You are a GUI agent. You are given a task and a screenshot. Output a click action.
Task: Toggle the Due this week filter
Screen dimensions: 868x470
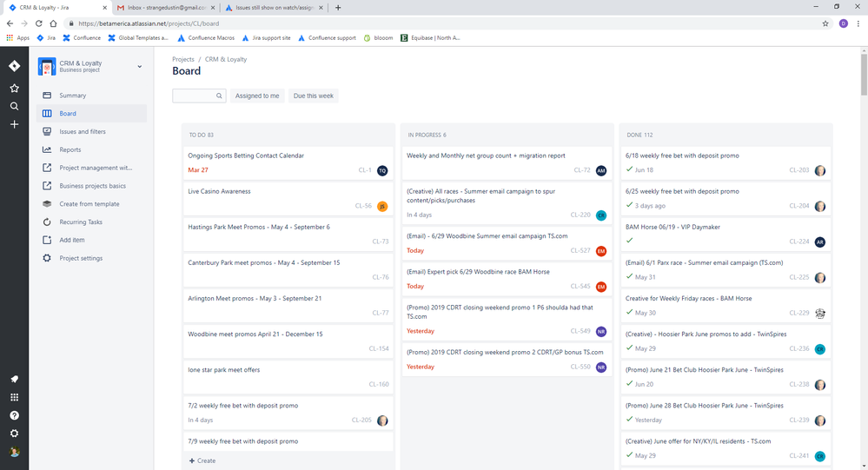click(x=314, y=96)
